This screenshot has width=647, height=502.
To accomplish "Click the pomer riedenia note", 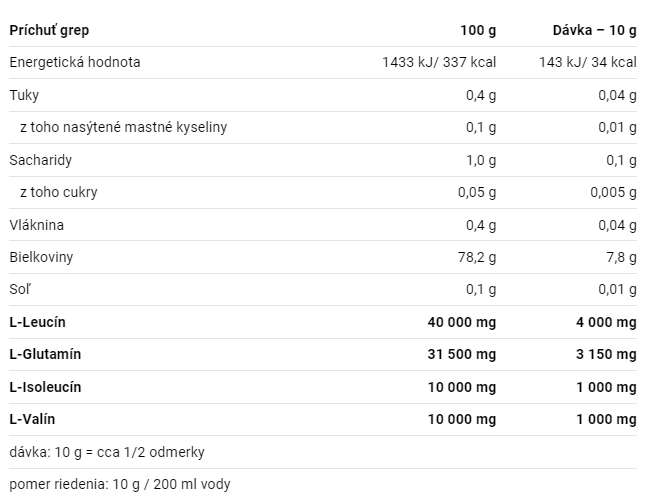I will click(x=120, y=484).
